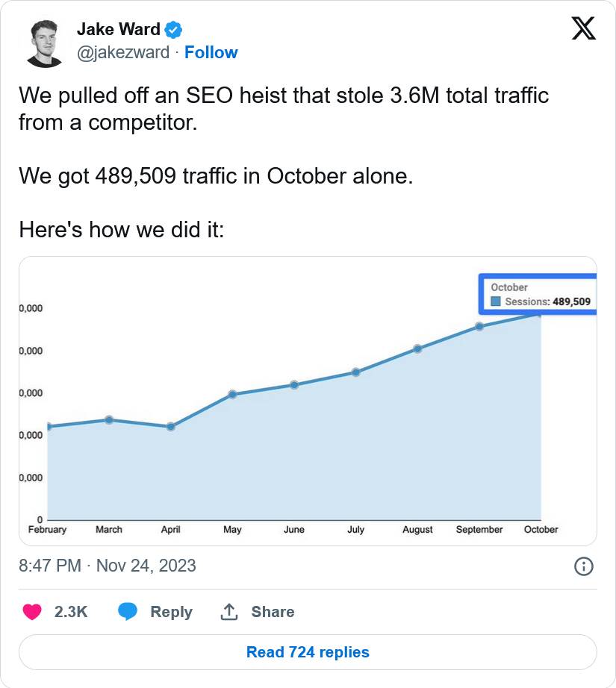The image size is (616, 688).
Task: Select the August data point
Action: [418, 348]
